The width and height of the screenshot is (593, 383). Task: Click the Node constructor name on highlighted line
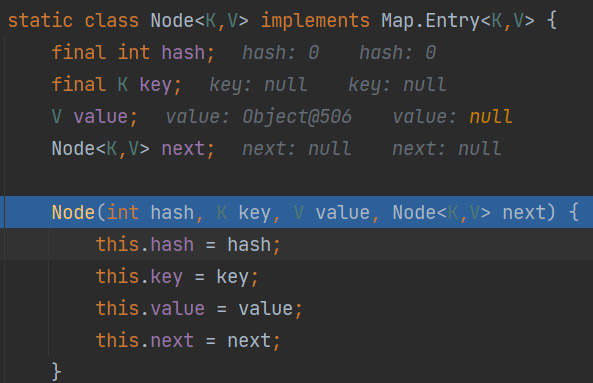click(73, 212)
